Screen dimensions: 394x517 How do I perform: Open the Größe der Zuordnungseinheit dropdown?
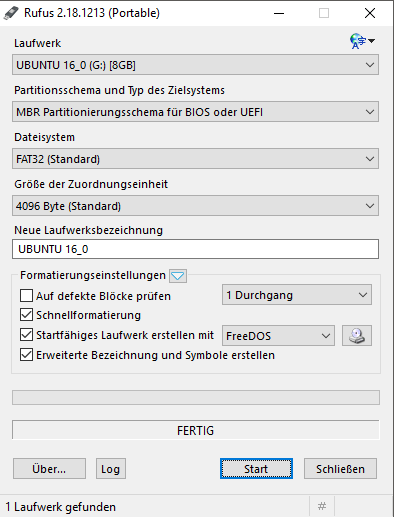click(195, 206)
